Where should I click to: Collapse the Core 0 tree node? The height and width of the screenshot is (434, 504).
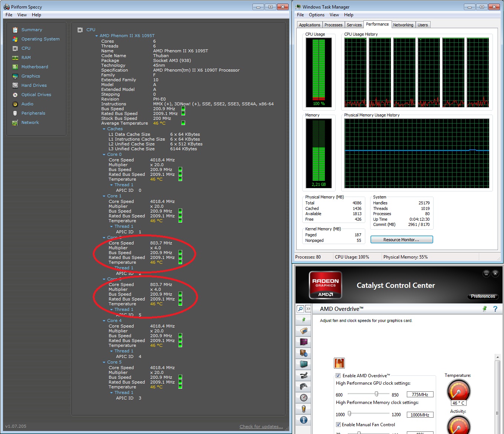click(104, 155)
